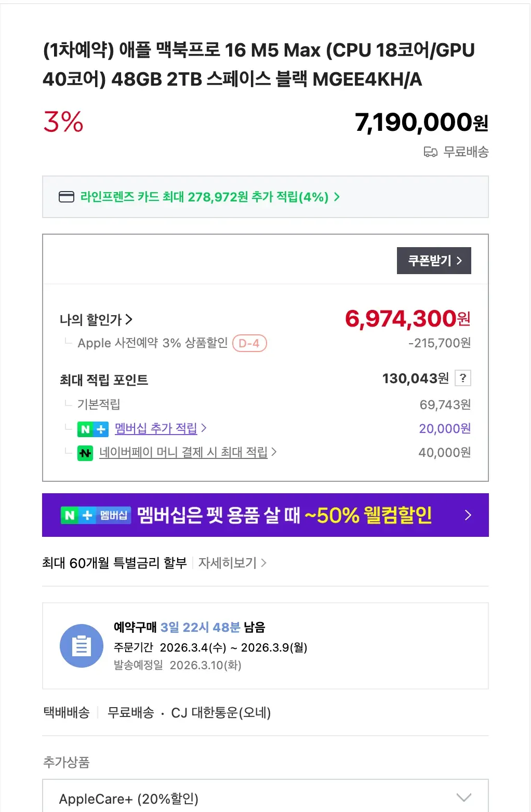Expand the 나의 할인가 details

coord(96,319)
